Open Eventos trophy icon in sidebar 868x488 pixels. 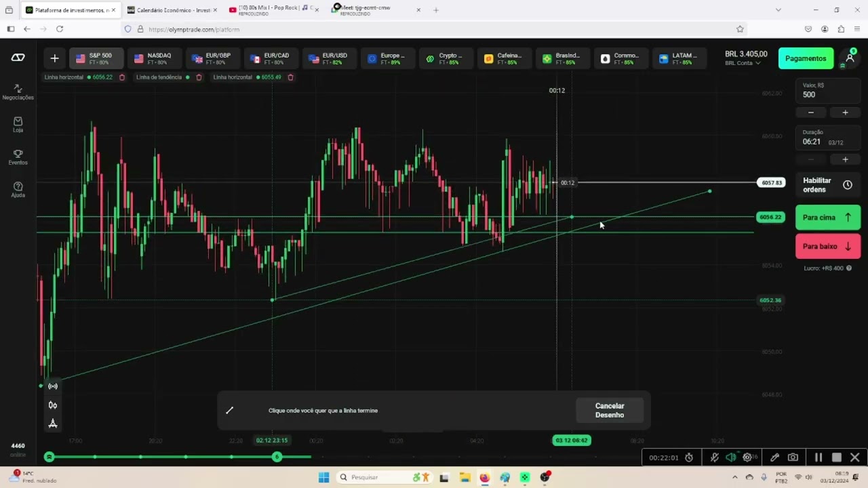18,157
